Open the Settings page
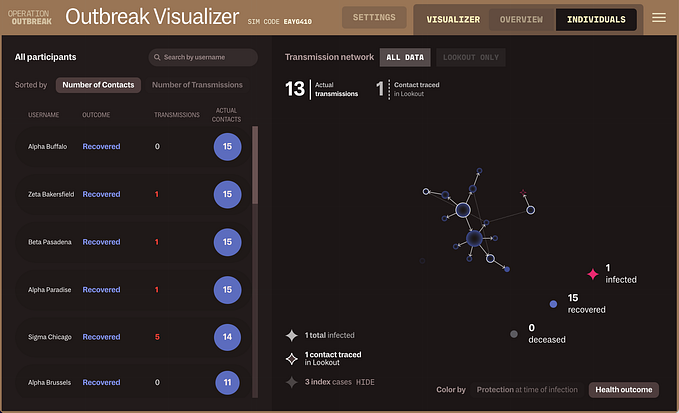 (374, 17)
